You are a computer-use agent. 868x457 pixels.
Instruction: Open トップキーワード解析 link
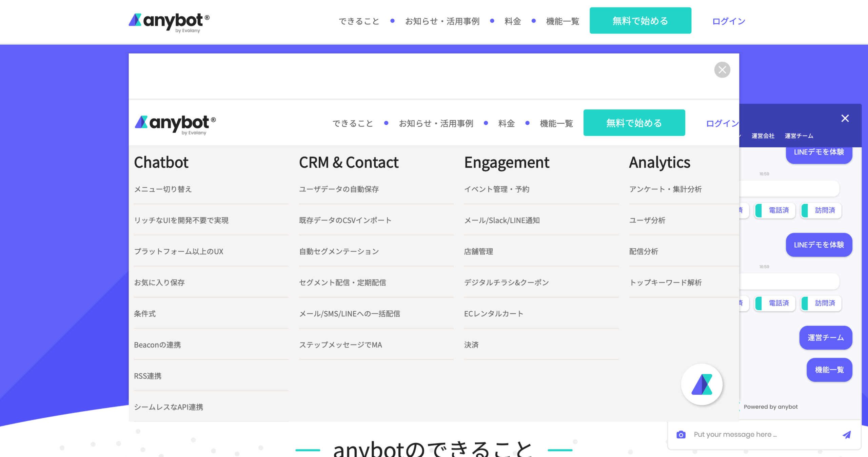(665, 283)
